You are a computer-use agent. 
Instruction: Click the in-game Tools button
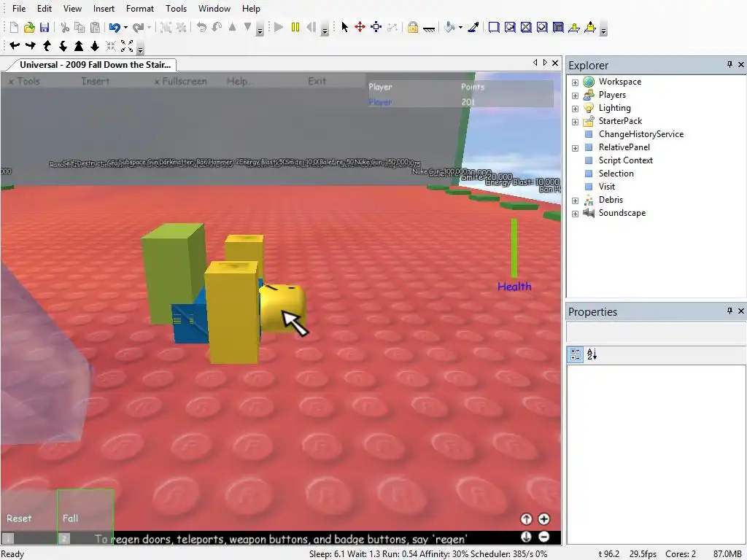pos(24,82)
